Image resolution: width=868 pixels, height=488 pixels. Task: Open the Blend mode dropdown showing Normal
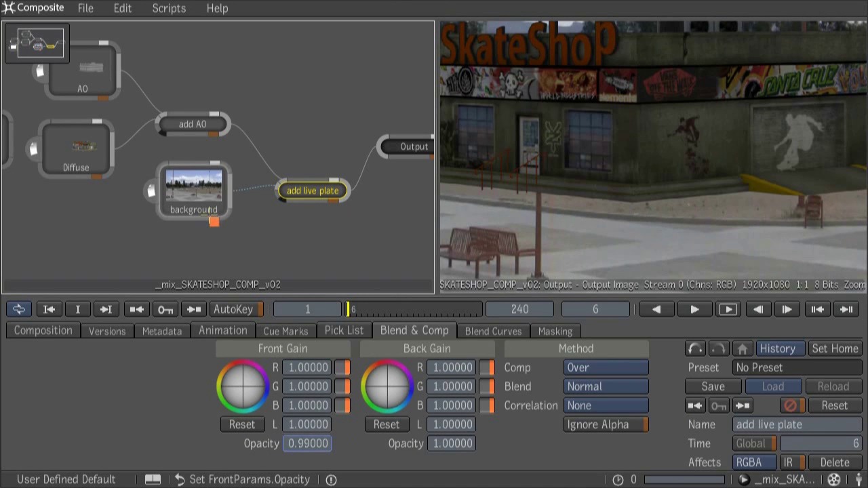(x=606, y=386)
